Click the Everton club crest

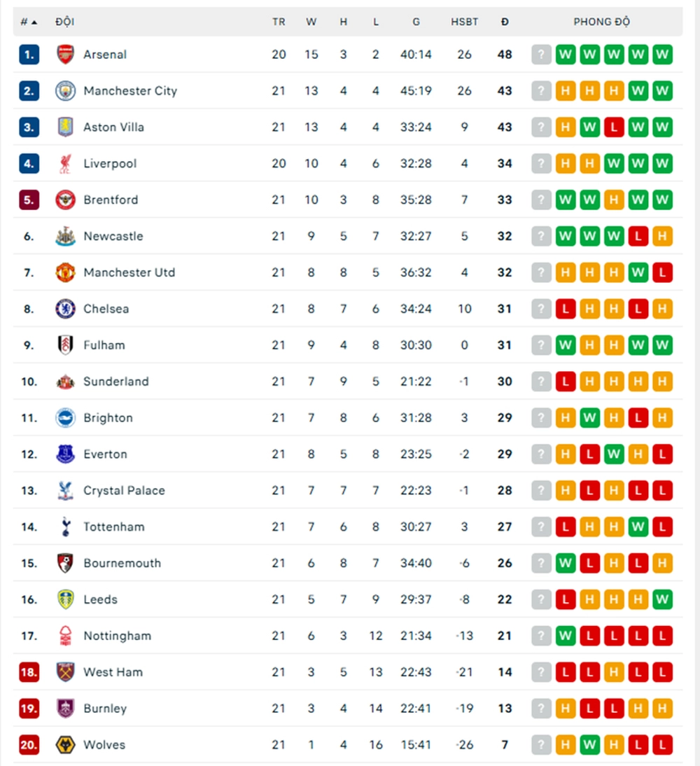(x=64, y=454)
